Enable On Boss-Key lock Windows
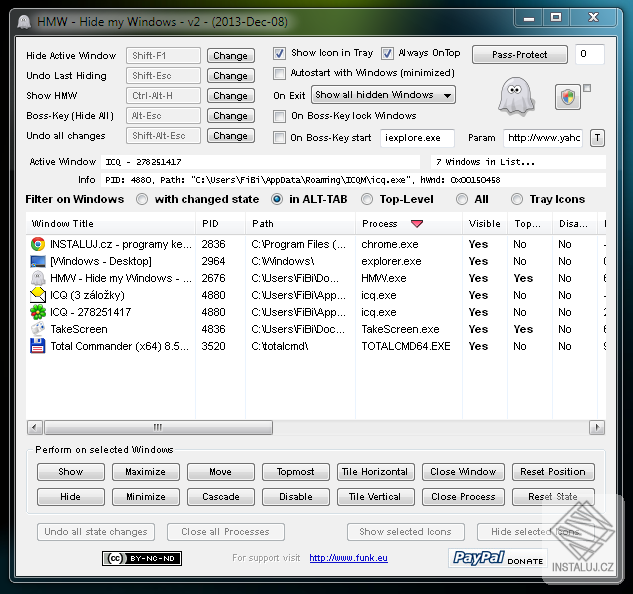Screen dimensions: 633x594 point(279,116)
